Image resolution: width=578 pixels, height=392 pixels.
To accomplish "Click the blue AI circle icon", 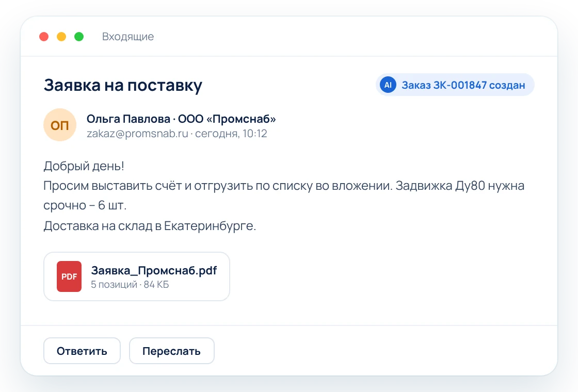I will coord(388,85).
